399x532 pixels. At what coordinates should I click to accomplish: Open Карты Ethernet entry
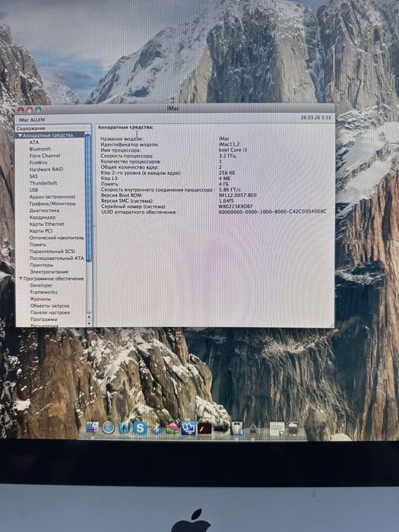pyautogui.click(x=47, y=224)
